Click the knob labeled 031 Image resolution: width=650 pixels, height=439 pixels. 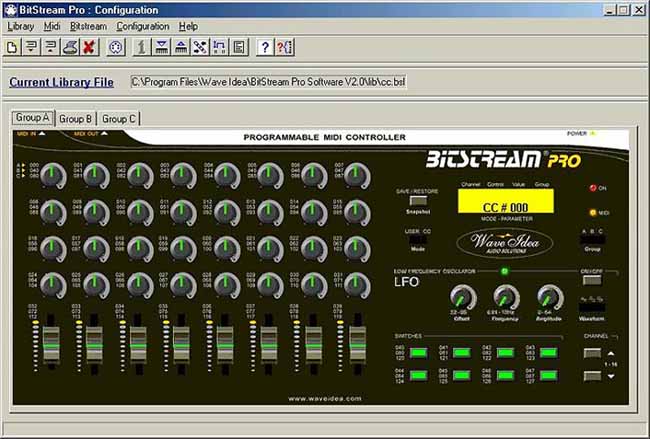point(357,285)
